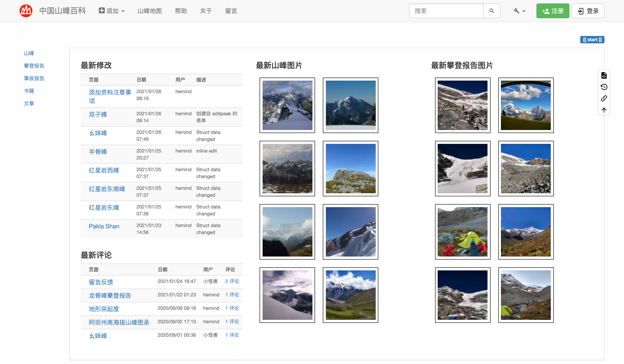Open steep snow slope blue sky thumbnail

[x=350, y=232]
